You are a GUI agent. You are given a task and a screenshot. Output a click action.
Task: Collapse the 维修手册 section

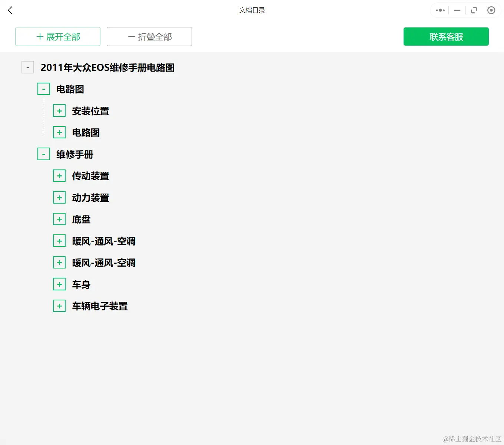point(43,154)
